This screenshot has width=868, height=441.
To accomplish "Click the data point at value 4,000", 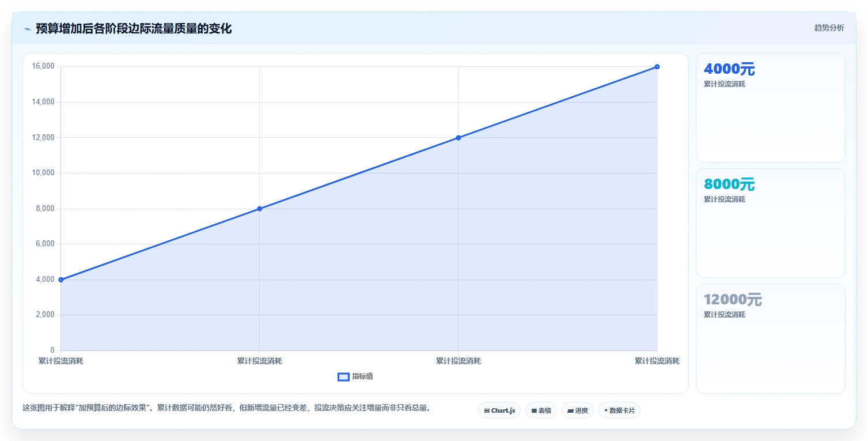I will click(x=61, y=280).
